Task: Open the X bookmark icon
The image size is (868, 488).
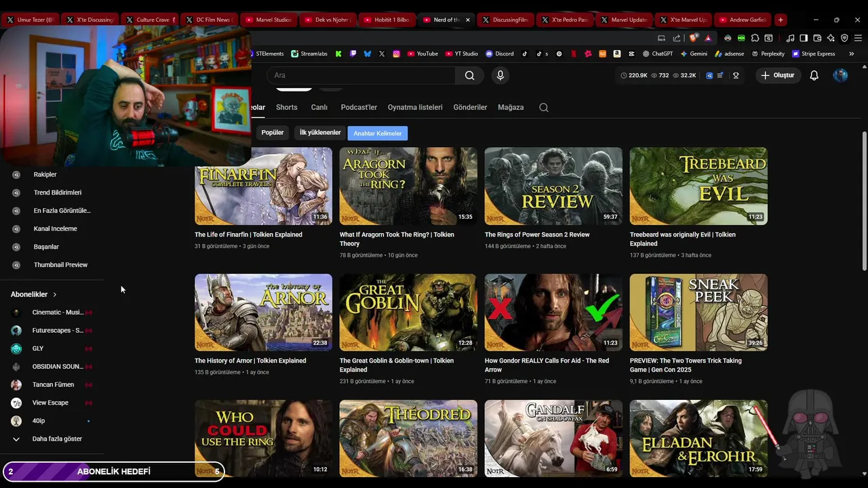Action: click(x=382, y=54)
